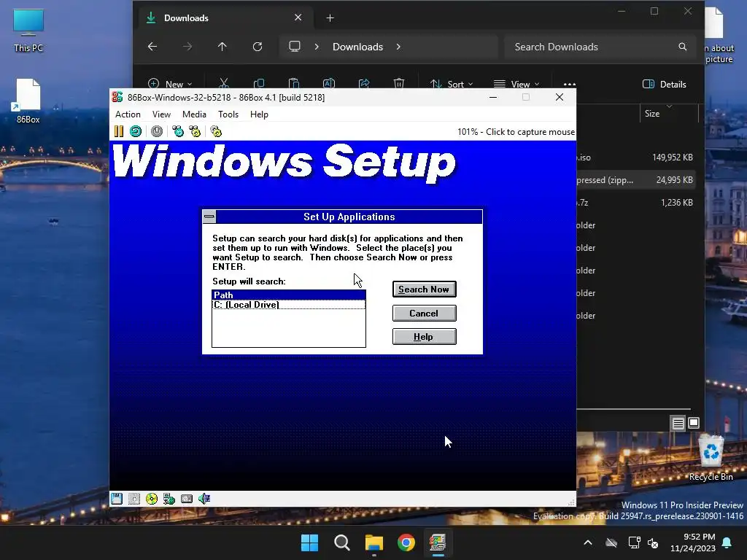Viewport: 747px width, 560px height.
Task: Click the grey ACPI shutdown power icon
Action: [x=157, y=131]
